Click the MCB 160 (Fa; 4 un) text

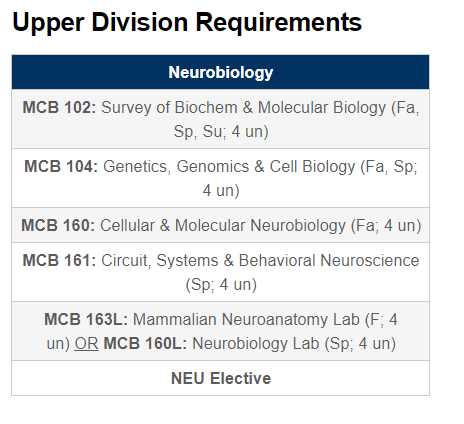pos(386,226)
